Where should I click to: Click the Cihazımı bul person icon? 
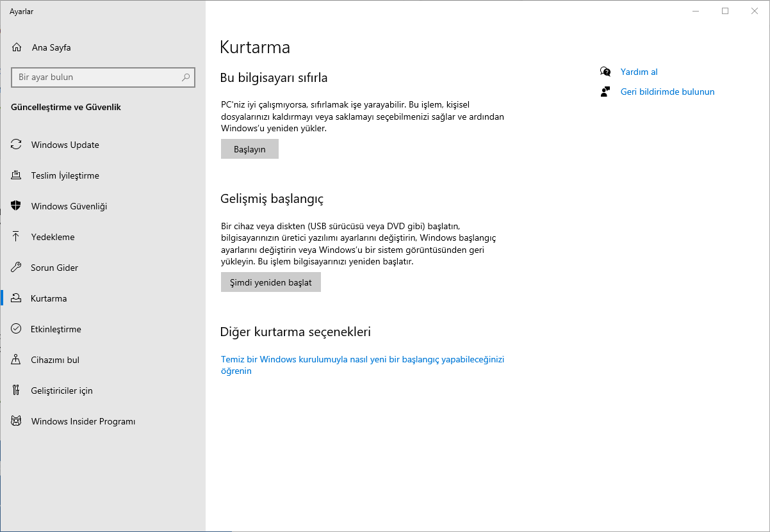click(17, 360)
